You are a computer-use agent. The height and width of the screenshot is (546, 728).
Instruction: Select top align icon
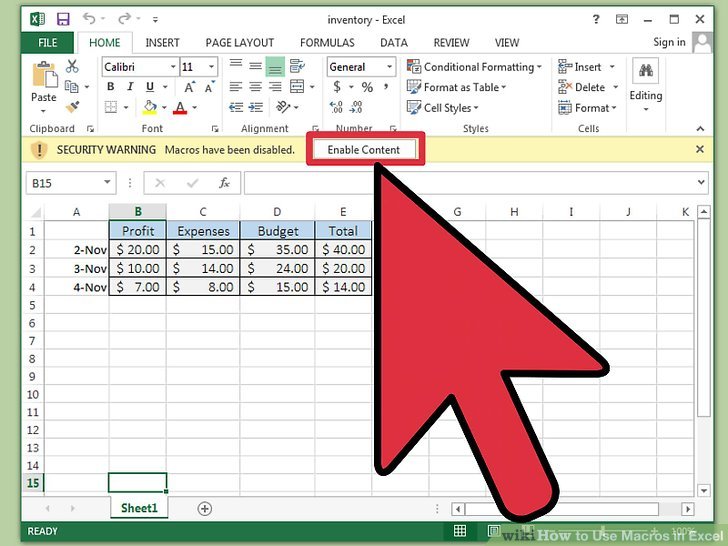(x=236, y=65)
